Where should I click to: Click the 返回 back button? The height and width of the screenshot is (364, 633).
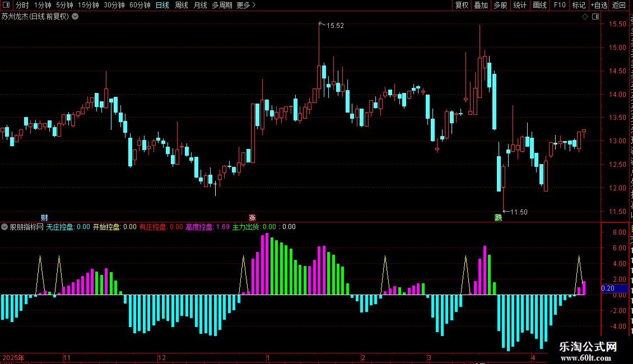coord(619,5)
